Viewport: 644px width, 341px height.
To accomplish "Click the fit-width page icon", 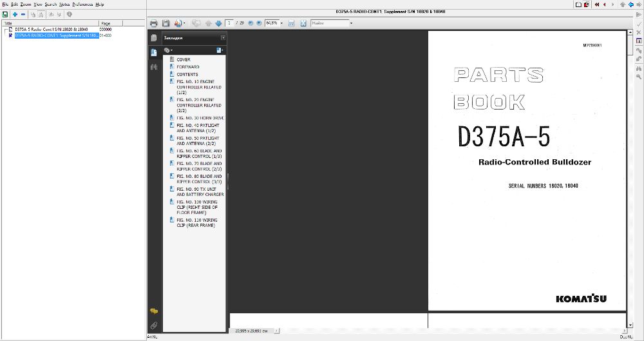I will pos(291,23).
